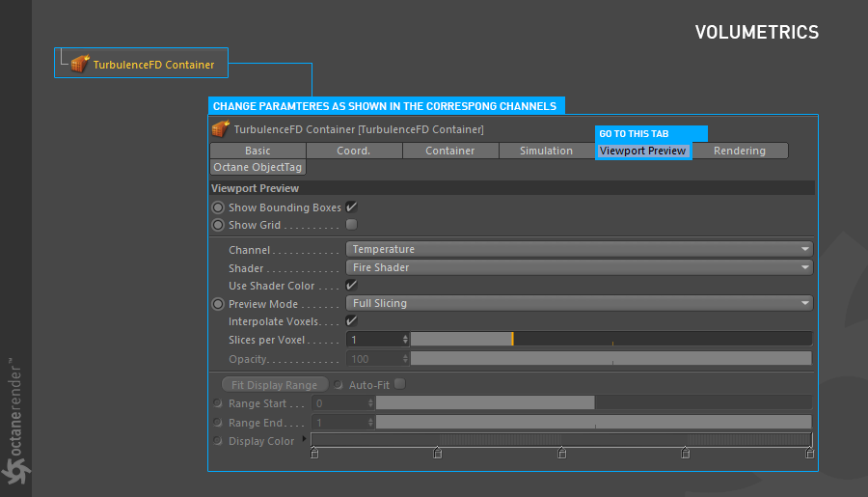Click the Range End slider bar
The height and width of the screenshot is (497, 868).
[x=594, y=422]
